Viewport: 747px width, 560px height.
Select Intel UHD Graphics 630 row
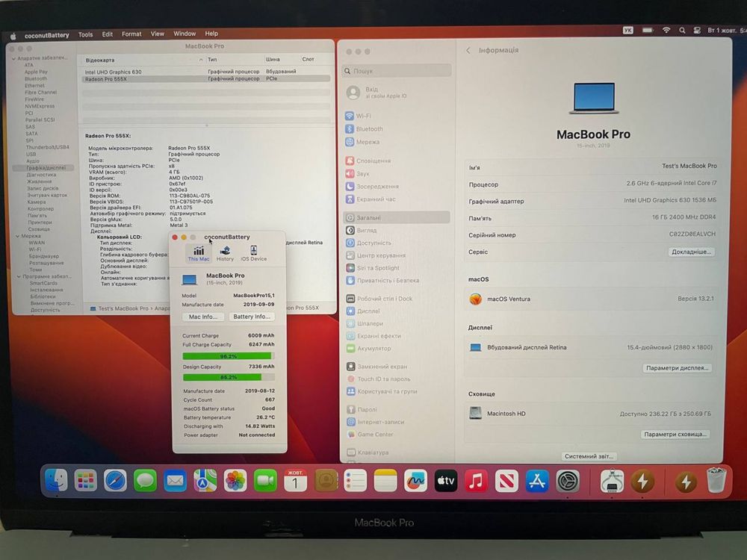[206, 72]
